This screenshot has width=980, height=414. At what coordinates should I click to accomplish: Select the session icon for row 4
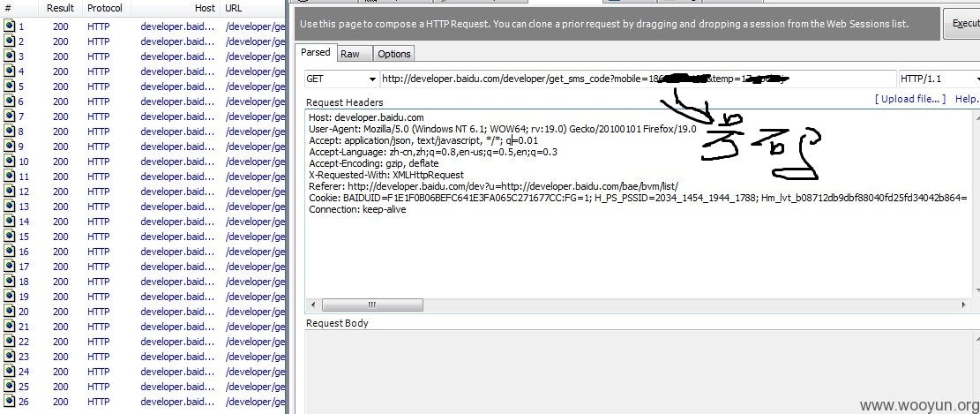click(10, 72)
